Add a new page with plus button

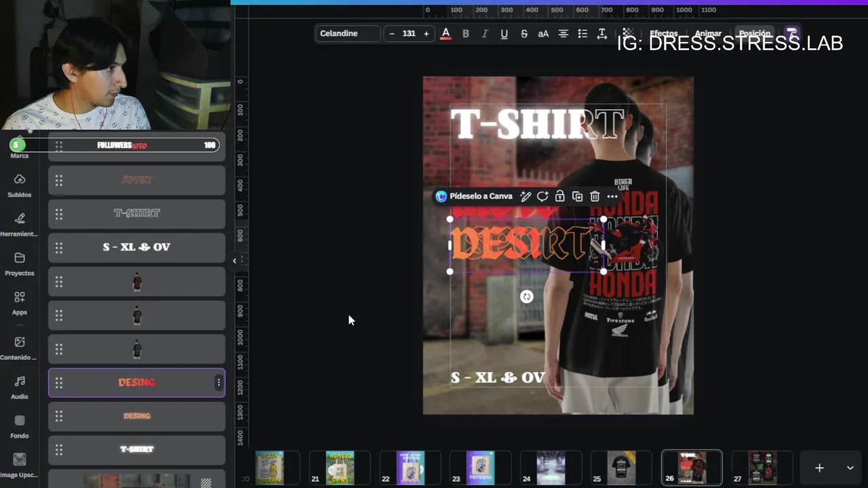click(x=819, y=468)
